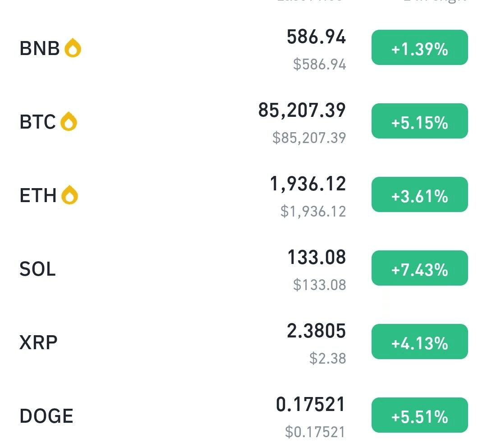Click the SOL last price 133.08
487x448 pixels.
[x=317, y=257]
